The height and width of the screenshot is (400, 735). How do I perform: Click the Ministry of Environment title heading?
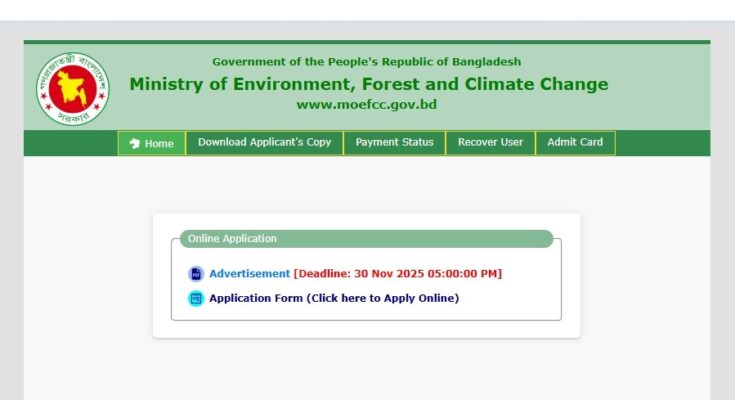tap(368, 84)
